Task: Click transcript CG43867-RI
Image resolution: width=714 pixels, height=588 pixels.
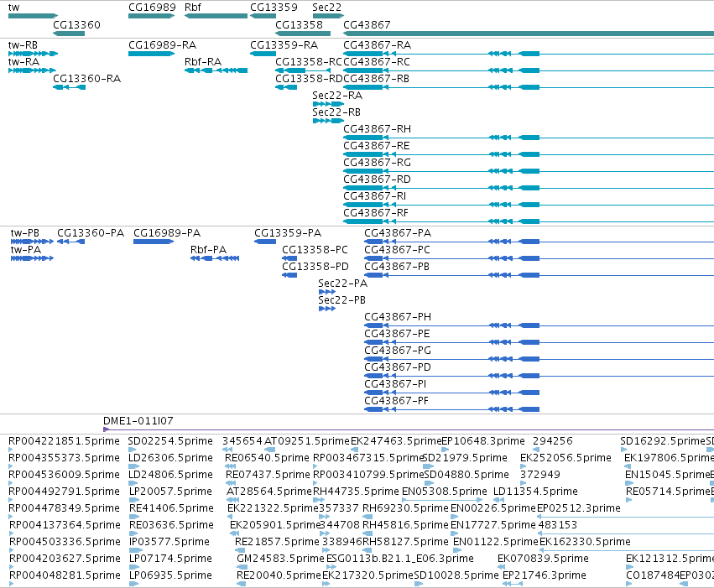Action: point(375,196)
